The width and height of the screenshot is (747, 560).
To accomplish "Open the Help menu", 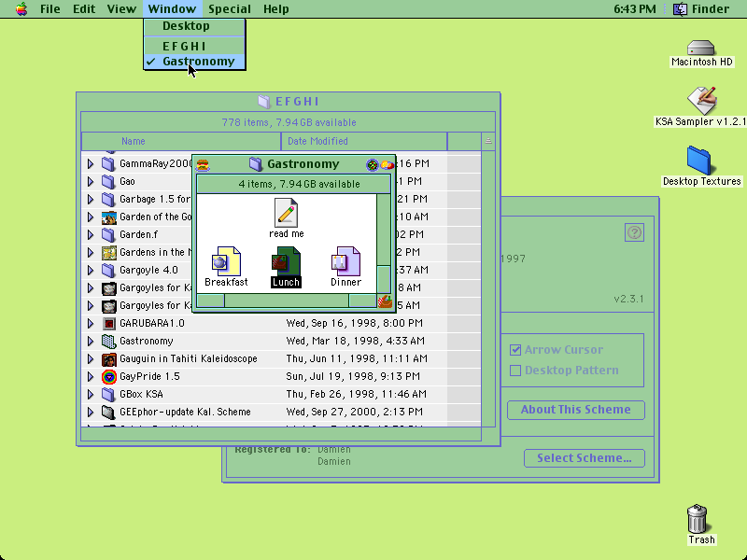I will 276,9.
